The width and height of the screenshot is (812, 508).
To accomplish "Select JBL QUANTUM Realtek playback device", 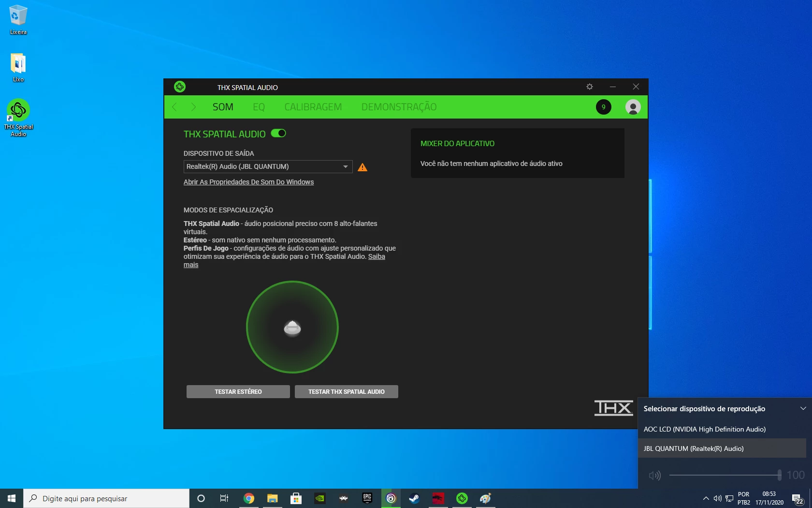I will click(722, 448).
